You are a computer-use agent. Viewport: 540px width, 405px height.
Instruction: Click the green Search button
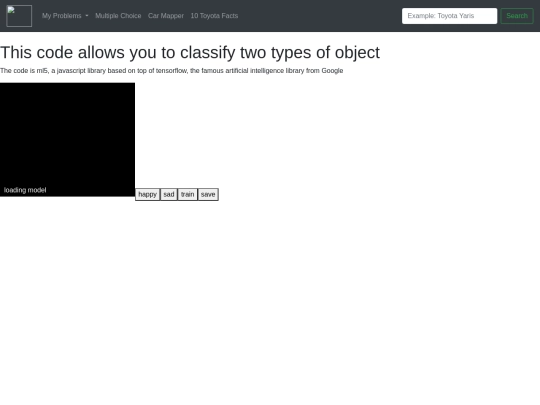tap(517, 16)
